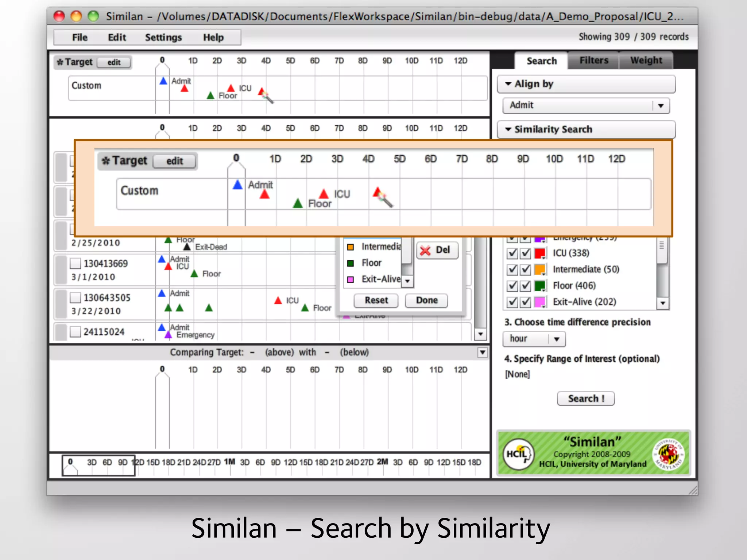Click the 2M marker on overview timeline
The image size is (747, 560).
(382, 462)
